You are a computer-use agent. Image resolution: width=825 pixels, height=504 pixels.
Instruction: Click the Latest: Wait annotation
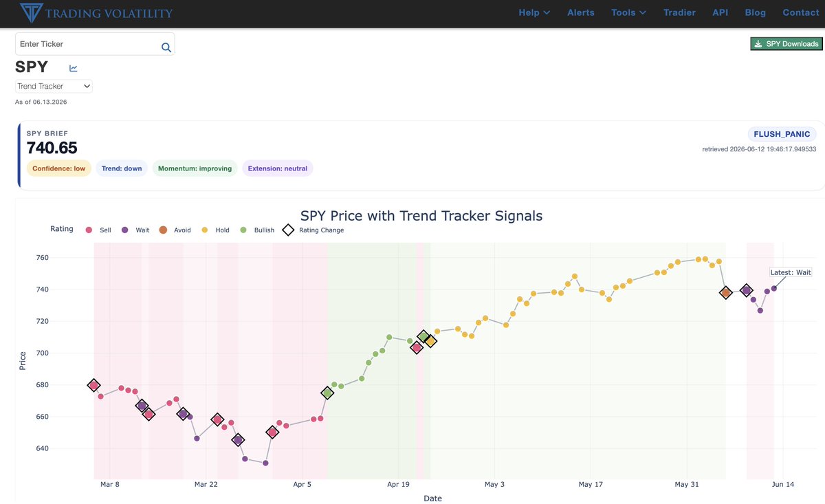coord(791,273)
